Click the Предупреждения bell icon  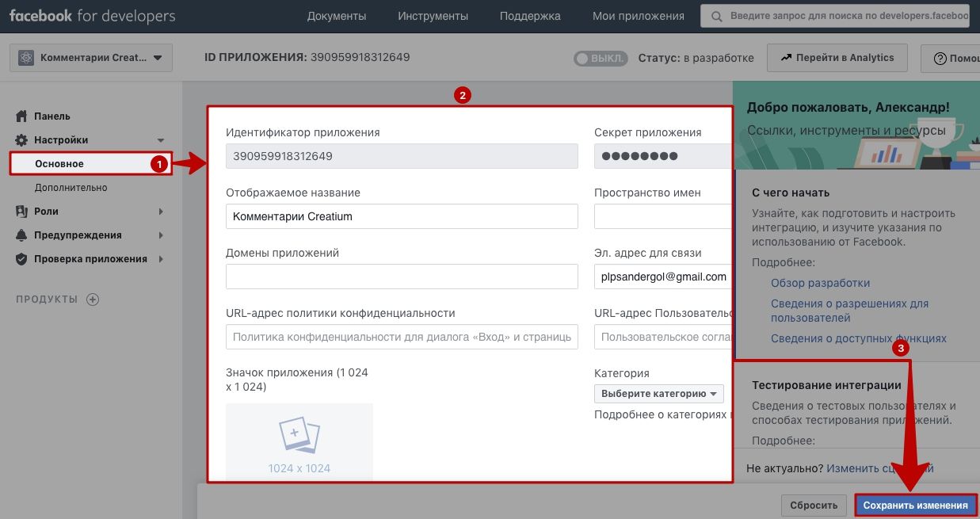point(22,235)
